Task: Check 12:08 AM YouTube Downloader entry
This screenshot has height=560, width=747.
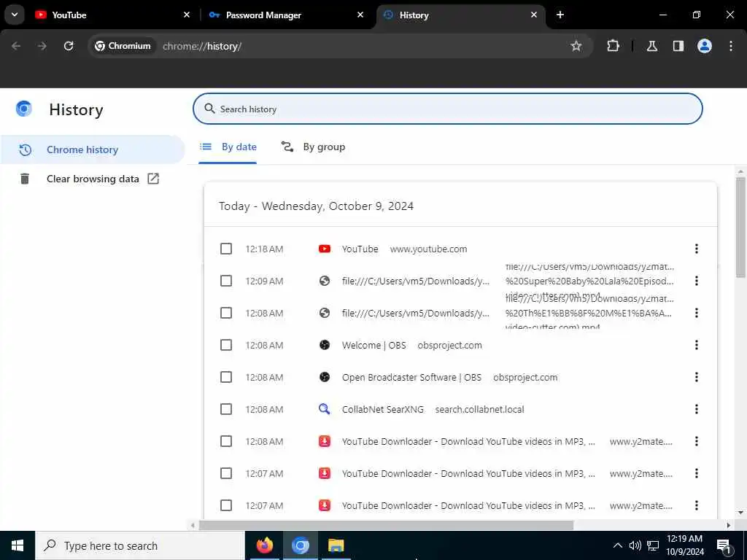Action: click(226, 441)
